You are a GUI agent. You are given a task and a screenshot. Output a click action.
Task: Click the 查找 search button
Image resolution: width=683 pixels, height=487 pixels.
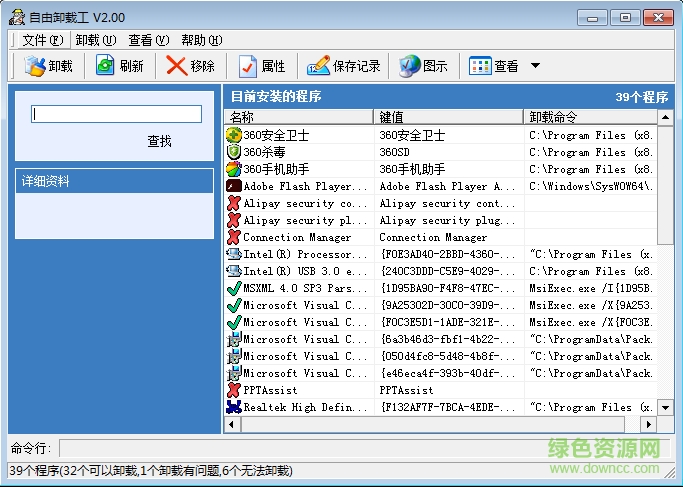(x=159, y=141)
